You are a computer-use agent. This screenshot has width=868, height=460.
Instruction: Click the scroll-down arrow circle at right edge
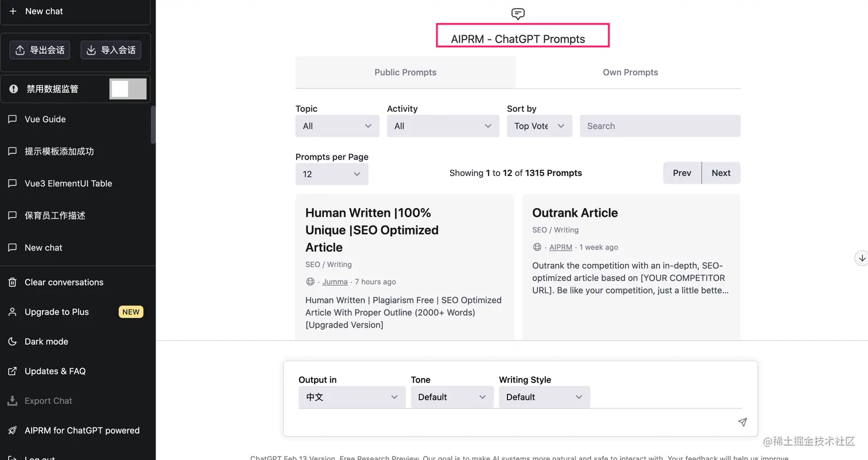point(862,258)
